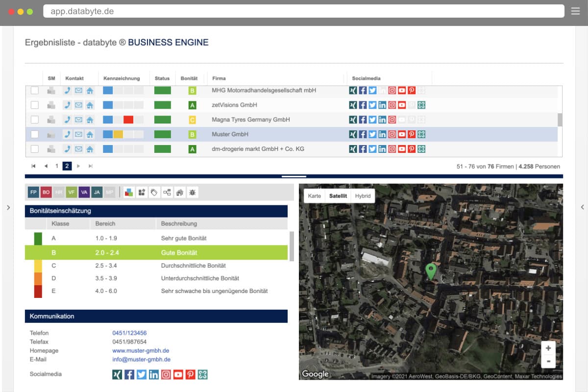The width and height of the screenshot is (588, 392).
Task: Open browser hamburger menu
Action: pos(575,11)
